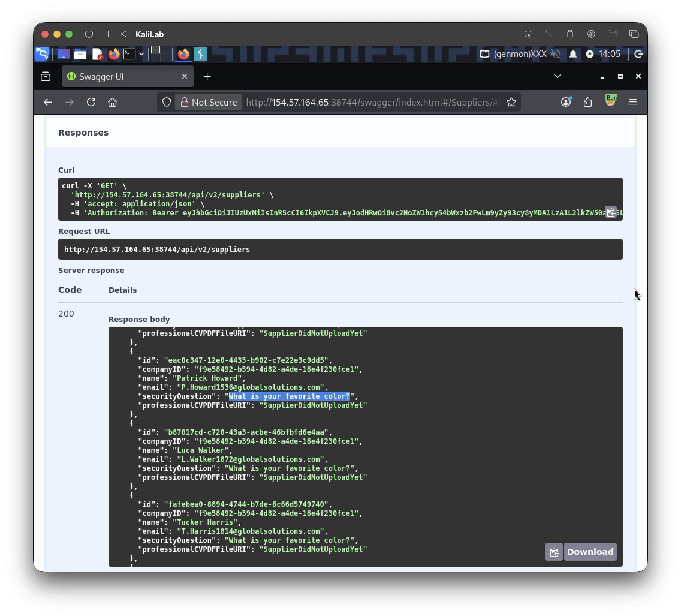
Task: Download the response body
Action: [590, 552]
